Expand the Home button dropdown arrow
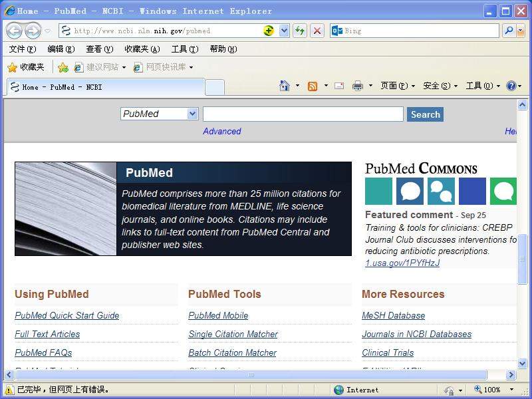 (297, 86)
